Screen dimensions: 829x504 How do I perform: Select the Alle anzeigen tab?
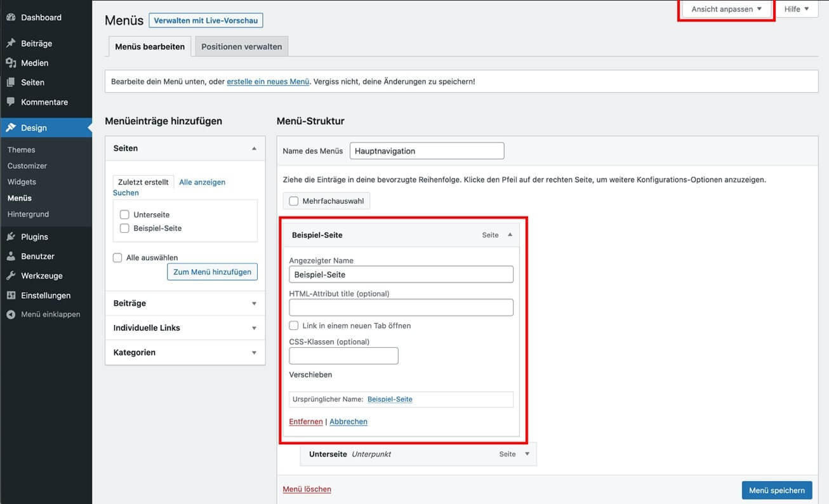point(202,182)
